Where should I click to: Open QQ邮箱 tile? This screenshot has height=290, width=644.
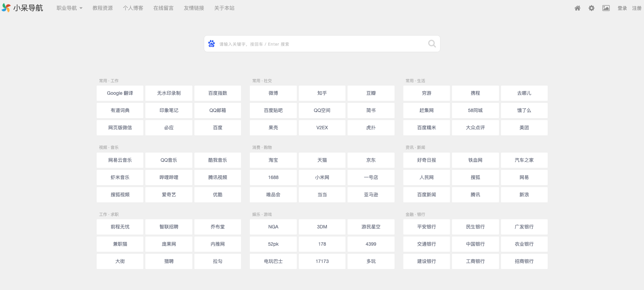[218, 110]
